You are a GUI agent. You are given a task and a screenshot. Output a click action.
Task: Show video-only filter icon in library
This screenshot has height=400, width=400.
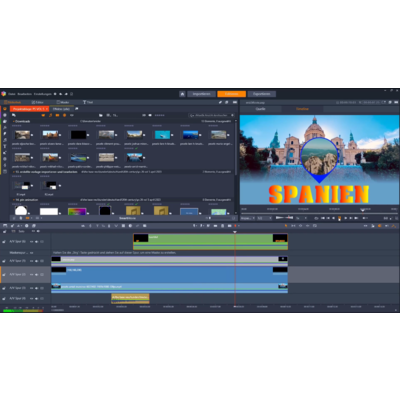tap(43, 115)
